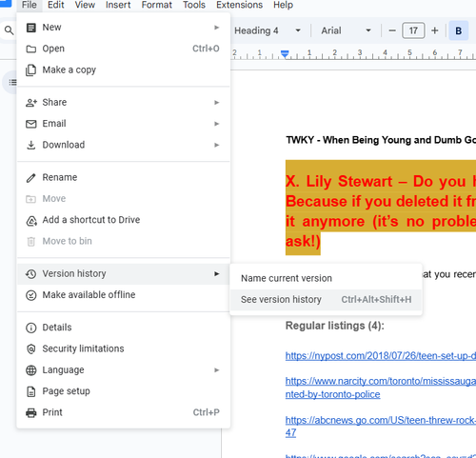This screenshot has width=476, height=458.
Task: Choose Page setup entry
Action: pos(124,391)
